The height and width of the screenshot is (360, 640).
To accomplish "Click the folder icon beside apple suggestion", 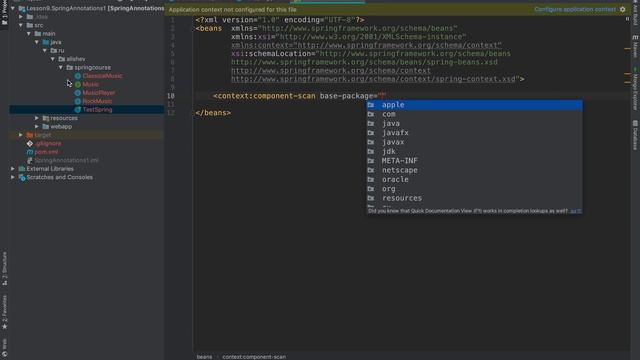I will tap(371, 105).
